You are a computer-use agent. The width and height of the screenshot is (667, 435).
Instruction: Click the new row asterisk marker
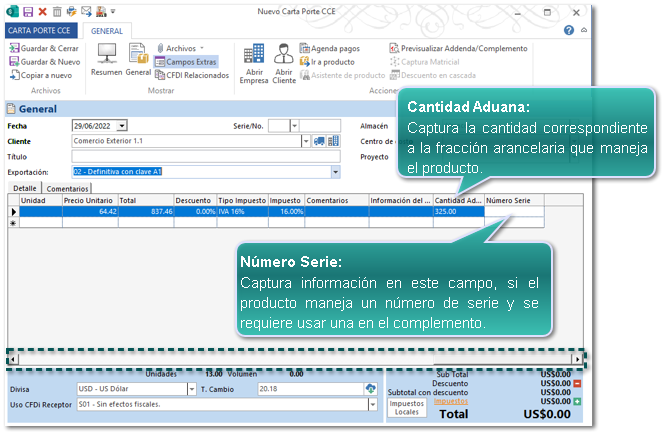tap(14, 222)
